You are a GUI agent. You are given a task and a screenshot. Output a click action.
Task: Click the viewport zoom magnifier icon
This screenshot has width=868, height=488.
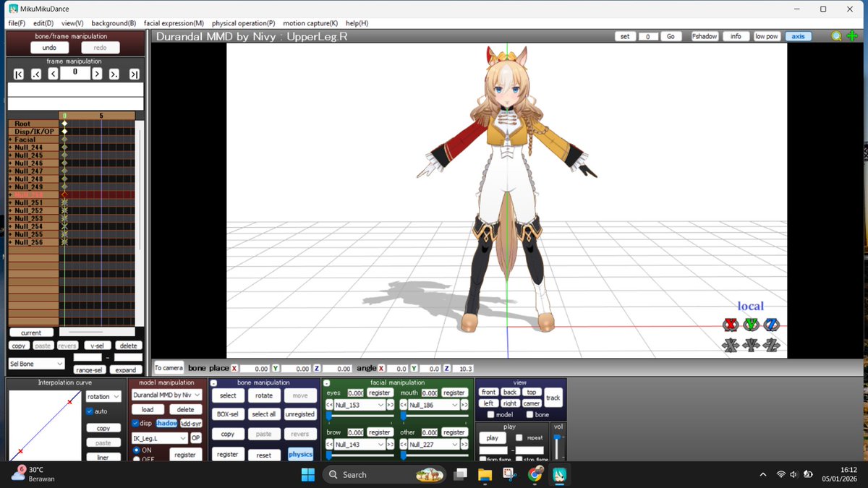point(837,36)
